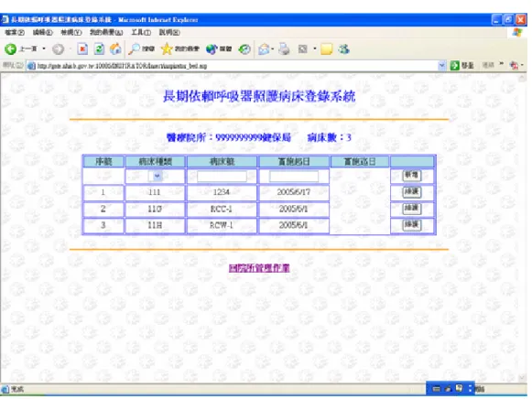The width and height of the screenshot is (532, 399).
Task: Click the keyboard icon in language bar
Action: coord(437,389)
